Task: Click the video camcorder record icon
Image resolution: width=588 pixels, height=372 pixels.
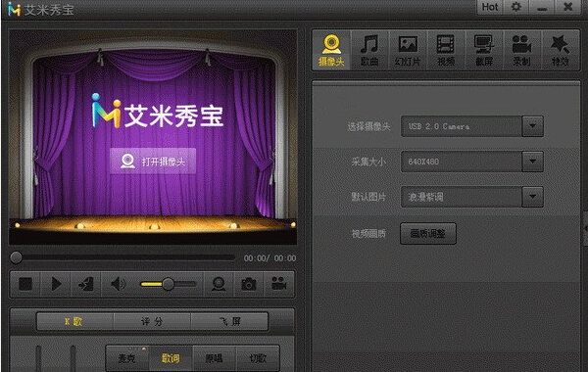Action: coord(278,284)
